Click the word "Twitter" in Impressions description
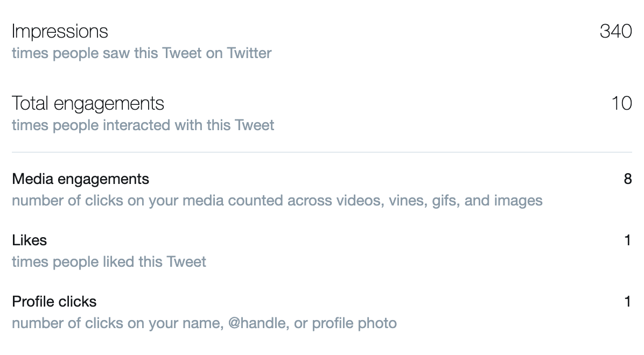 [x=249, y=53]
